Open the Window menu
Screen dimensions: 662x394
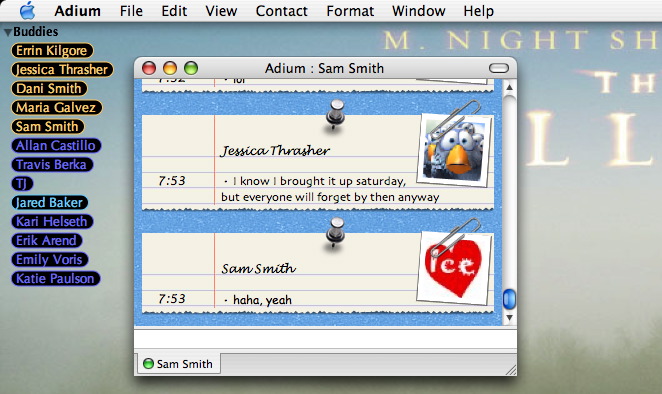(418, 11)
